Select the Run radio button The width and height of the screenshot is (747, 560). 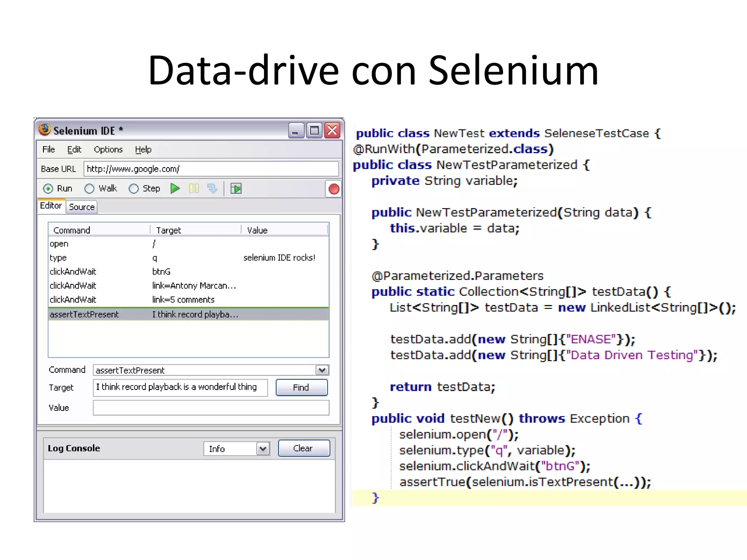(x=48, y=188)
